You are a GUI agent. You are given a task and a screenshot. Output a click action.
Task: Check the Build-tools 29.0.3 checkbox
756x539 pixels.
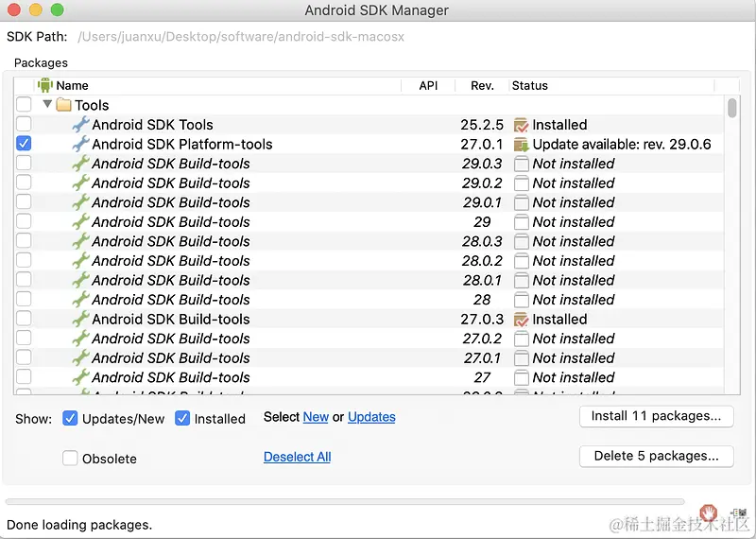(x=24, y=164)
